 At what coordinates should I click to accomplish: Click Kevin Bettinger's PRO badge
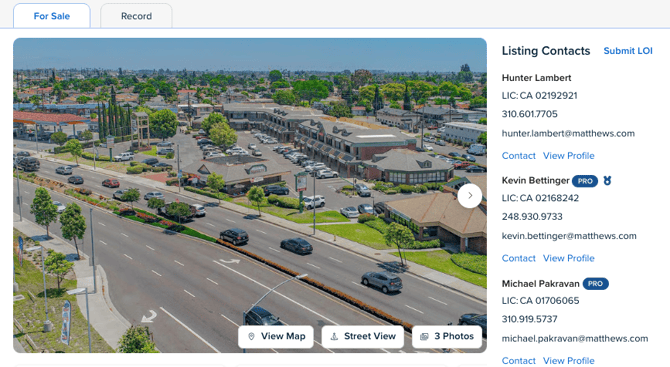click(x=585, y=181)
